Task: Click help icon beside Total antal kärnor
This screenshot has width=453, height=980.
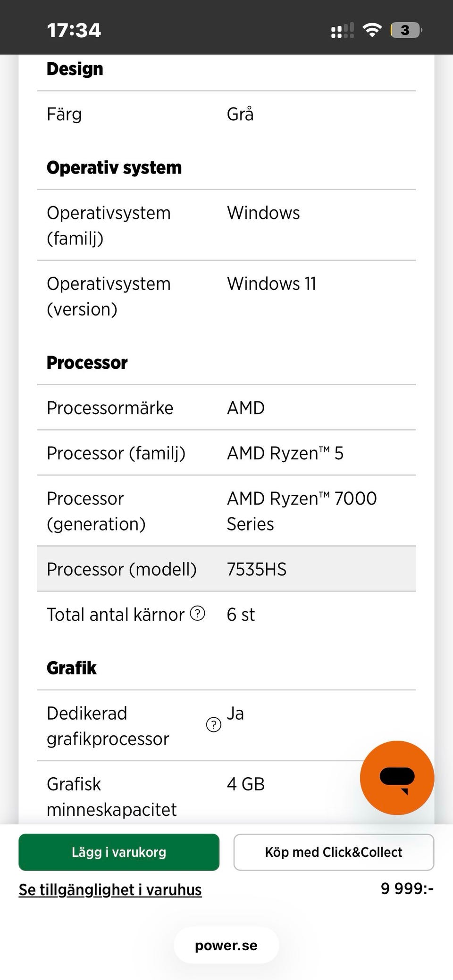Action: pos(197,614)
